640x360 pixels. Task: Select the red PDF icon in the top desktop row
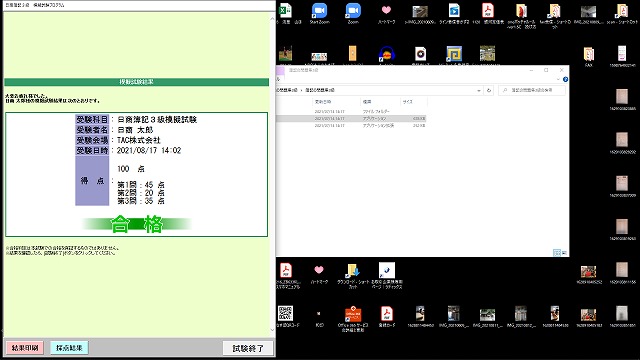[x=488, y=10]
